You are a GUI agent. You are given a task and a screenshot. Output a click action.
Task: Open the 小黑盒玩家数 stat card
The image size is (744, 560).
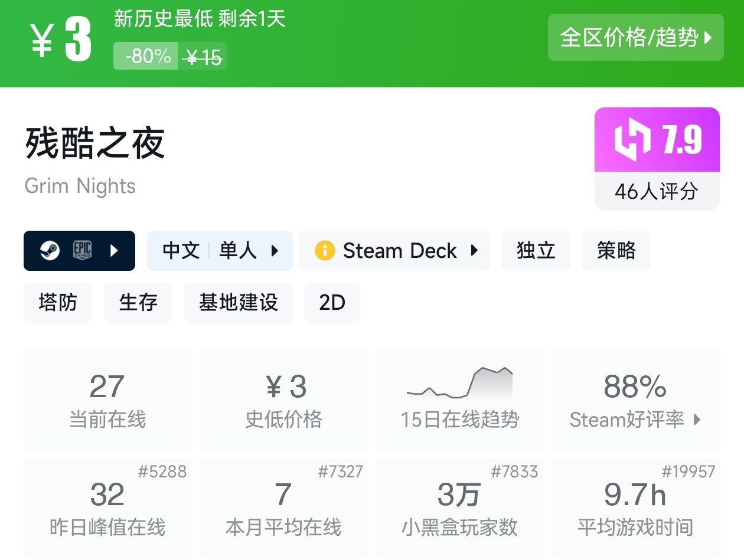coord(459,508)
